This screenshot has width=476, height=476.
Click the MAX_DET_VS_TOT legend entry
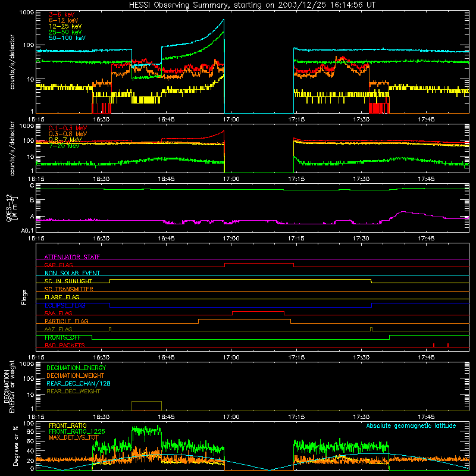(74, 437)
